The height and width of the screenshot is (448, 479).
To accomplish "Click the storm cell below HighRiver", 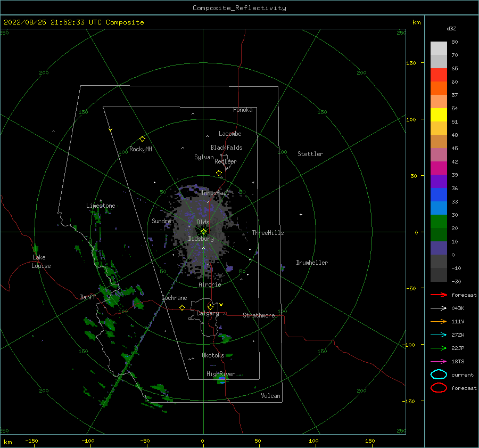I will click(221, 380).
